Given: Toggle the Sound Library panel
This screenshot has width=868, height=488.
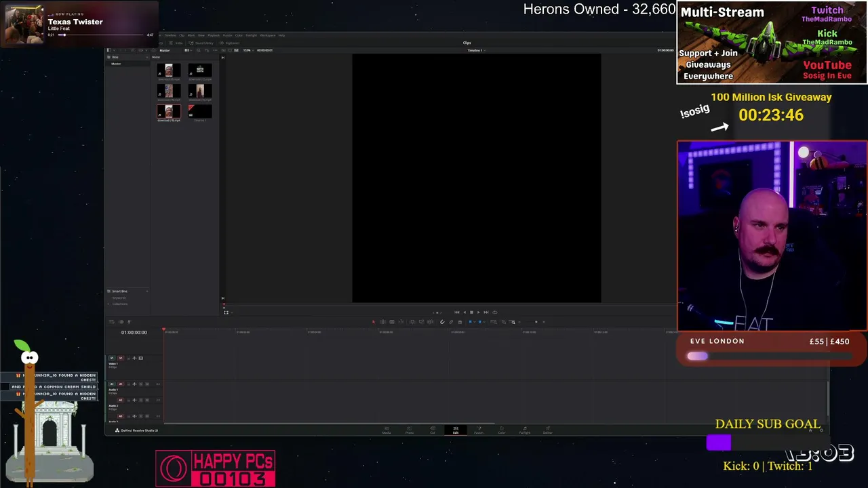Looking at the screenshot, I should 201,43.
